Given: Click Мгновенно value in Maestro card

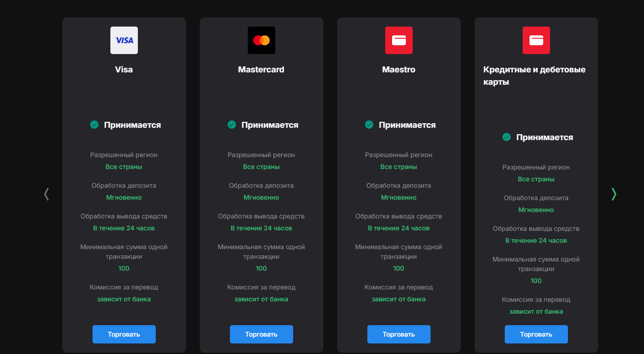Looking at the screenshot, I should (x=399, y=197).
